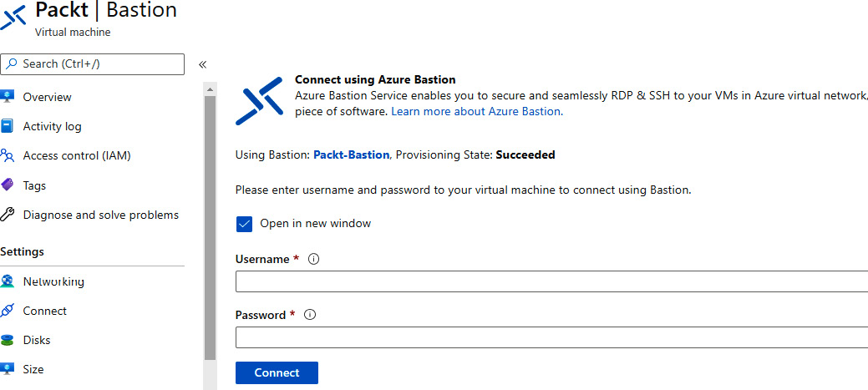The height and width of the screenshot is (390, 868).
Task: Collapse the sidebar with double chevron
Action: [x=203, y=64]
